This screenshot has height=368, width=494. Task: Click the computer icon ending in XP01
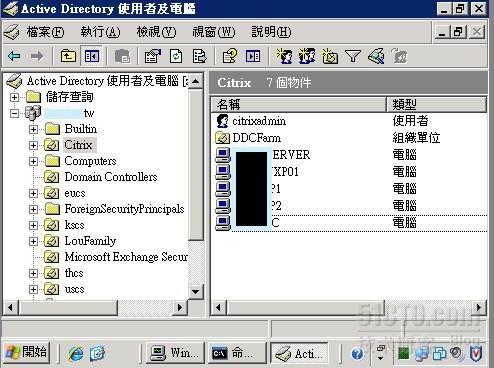(223, 172)
